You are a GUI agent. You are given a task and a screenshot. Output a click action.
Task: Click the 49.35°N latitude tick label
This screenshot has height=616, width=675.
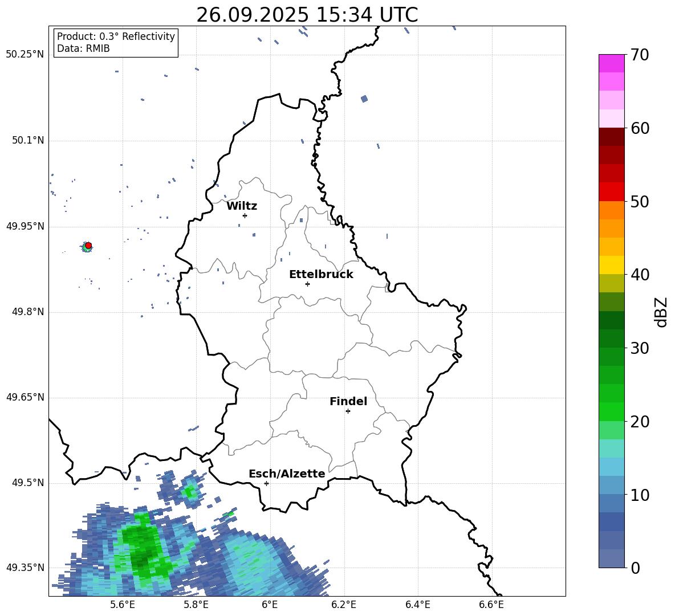25,568
